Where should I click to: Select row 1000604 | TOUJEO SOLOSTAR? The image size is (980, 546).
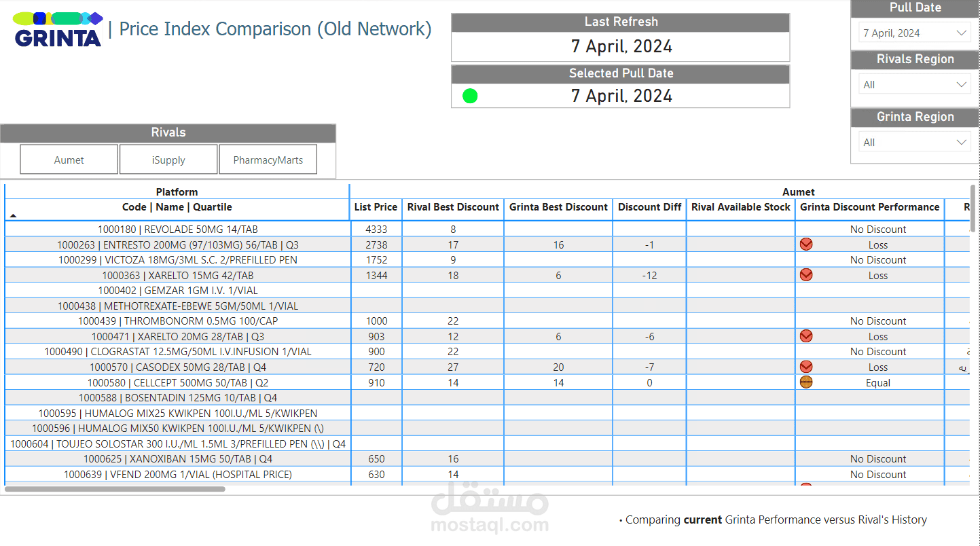(178, 443)
